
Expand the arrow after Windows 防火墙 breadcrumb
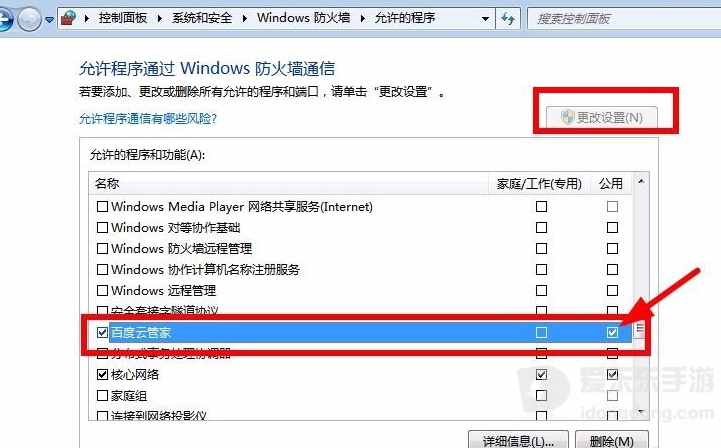pos(362,18)
